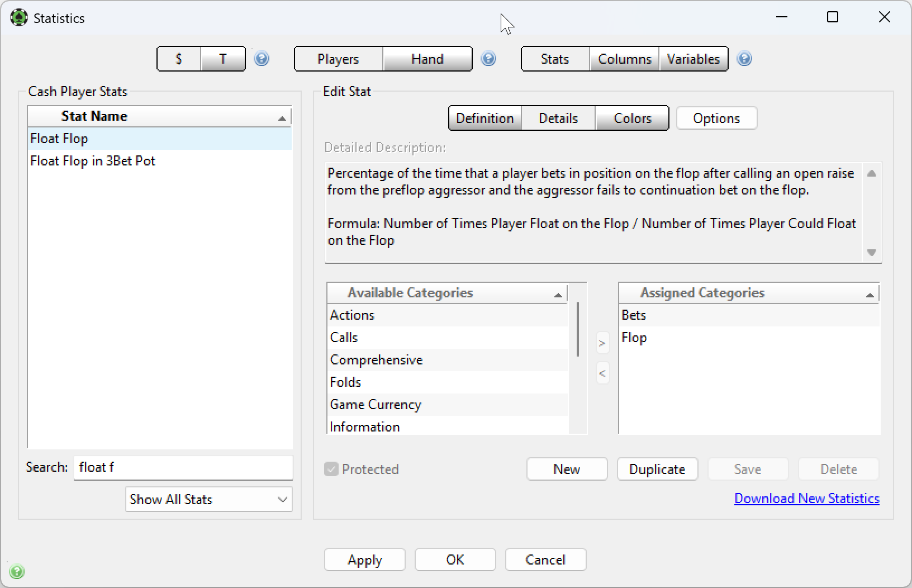
Task: Switch to Players stats toggle
Action: click(338, 59)
